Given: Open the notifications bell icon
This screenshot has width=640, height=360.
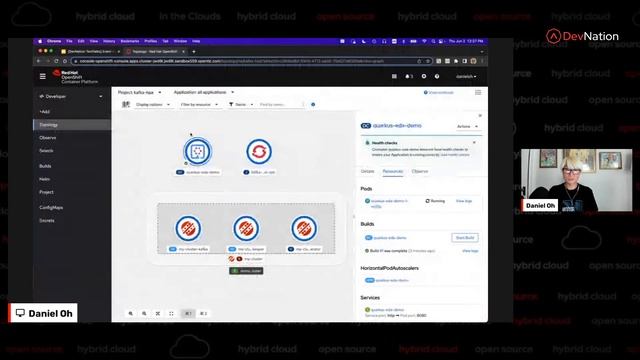Looking at the screenshot, I should tap(409, 76).
